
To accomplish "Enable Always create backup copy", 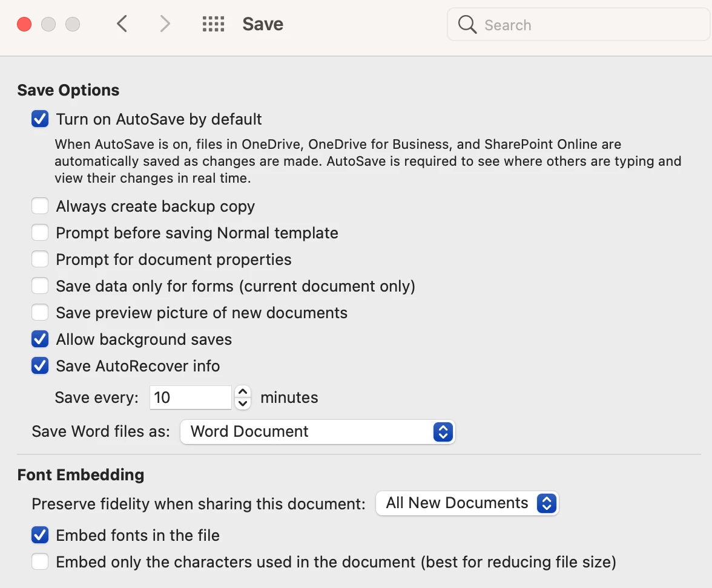I will point(40,206).
